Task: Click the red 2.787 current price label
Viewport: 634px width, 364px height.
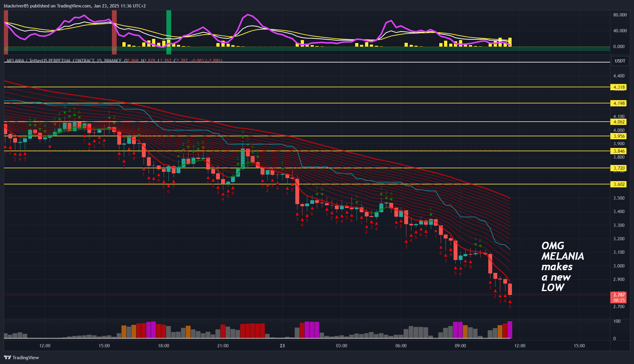Action: [x=619, y=295]
